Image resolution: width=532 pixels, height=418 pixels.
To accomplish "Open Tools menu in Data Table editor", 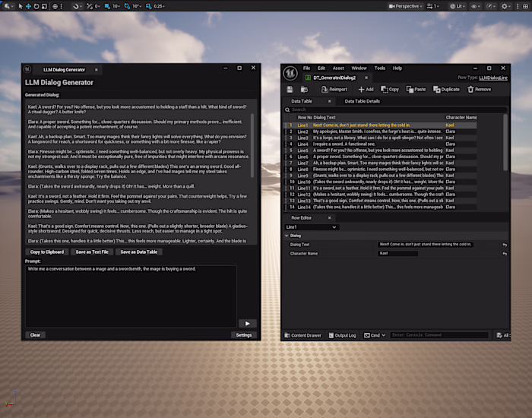I will click(380, 68).
